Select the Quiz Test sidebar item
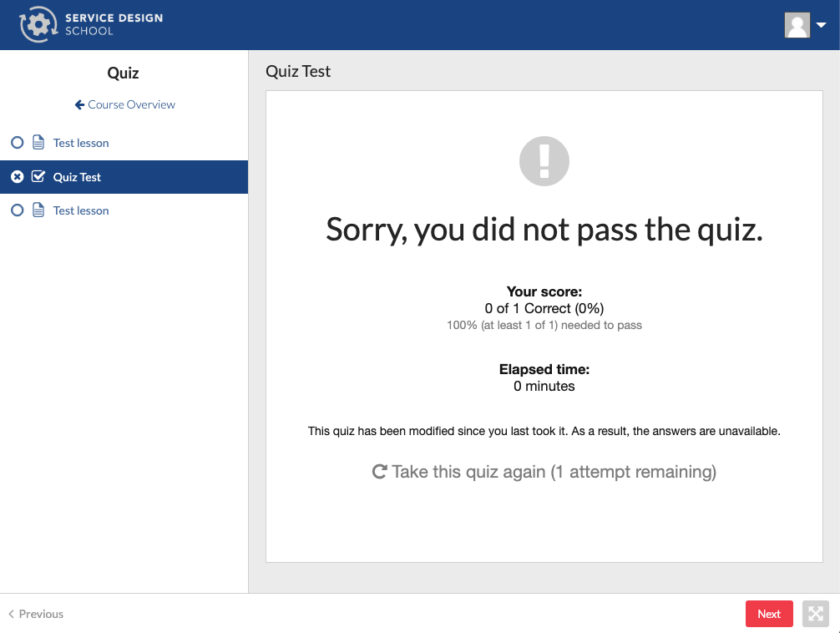Viewport: 840px width, 633px height. [124, 177]
